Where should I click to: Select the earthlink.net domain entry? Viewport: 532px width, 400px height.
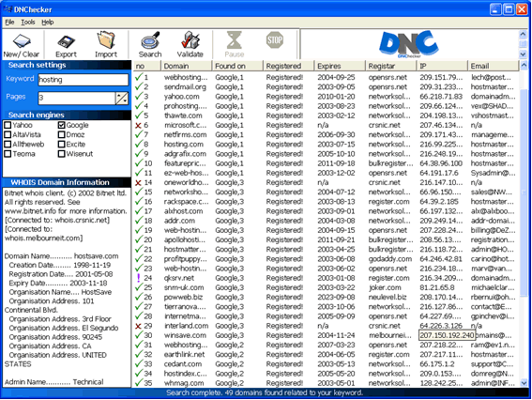coord(184,355)
